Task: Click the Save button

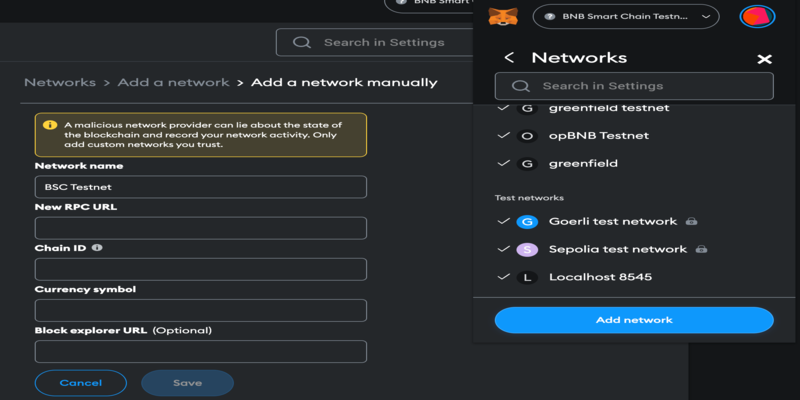Action: [187, 383]
